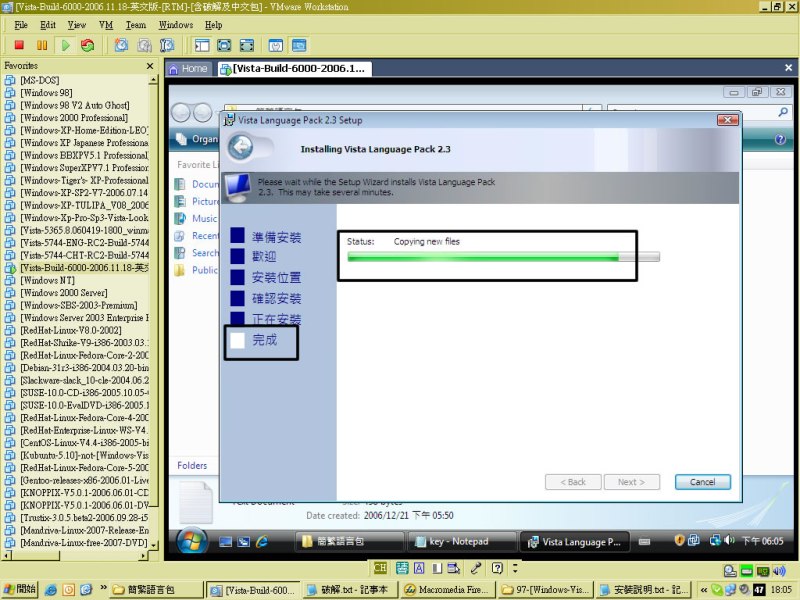Click the Vista tray volume icon
The width and height of the screenshot is (800, 600).
click(730, 540)
